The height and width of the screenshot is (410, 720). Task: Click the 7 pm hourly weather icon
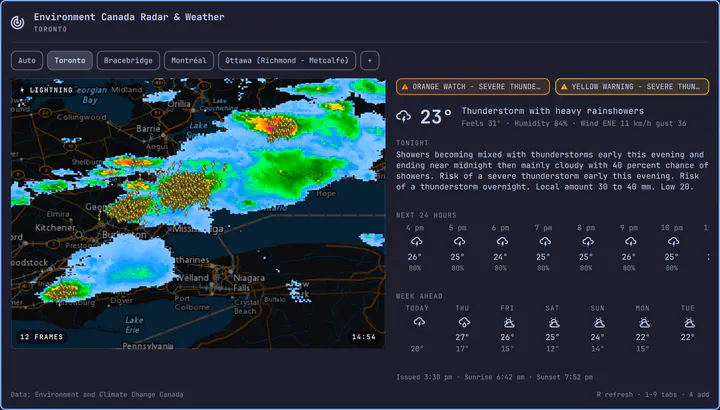[x=545, y=242]
